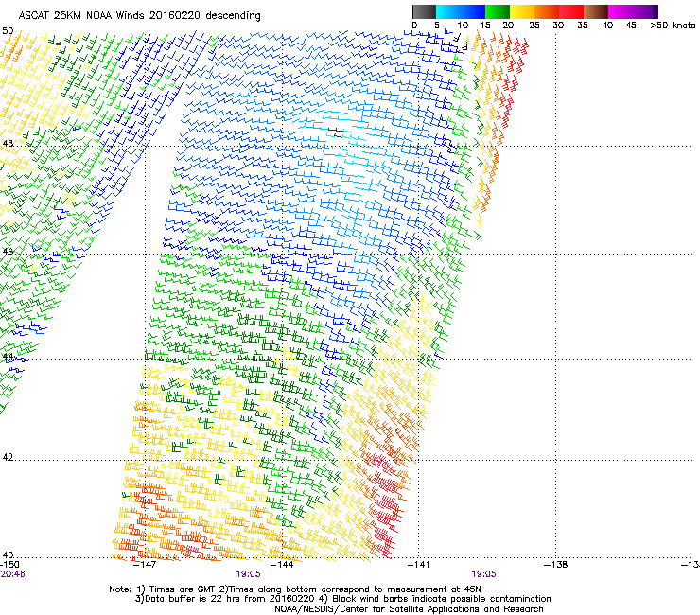Screen dimensions: 700x615
Task: Click the title 'ASCAT 25KM NOAA Winds 20160220 descending'
Action: point(139,15)
